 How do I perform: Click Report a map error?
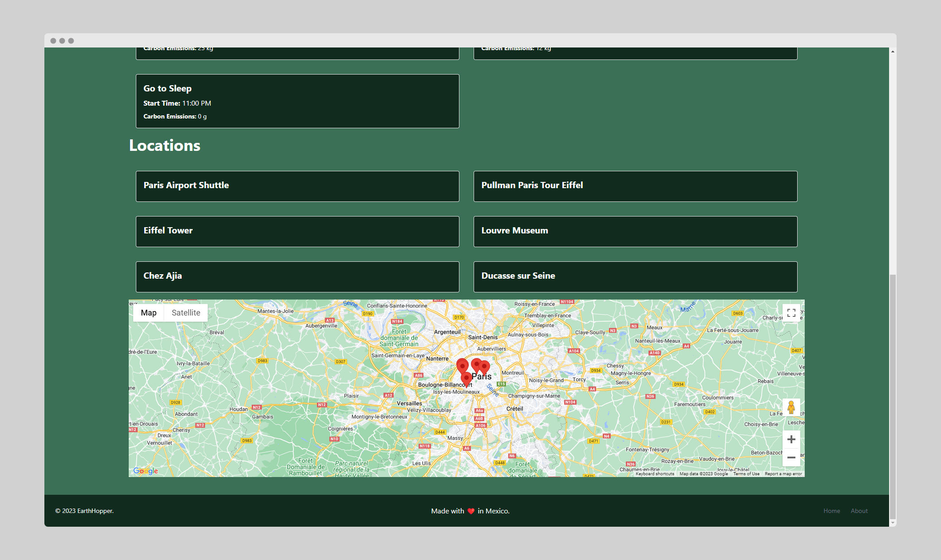(783, 474)
